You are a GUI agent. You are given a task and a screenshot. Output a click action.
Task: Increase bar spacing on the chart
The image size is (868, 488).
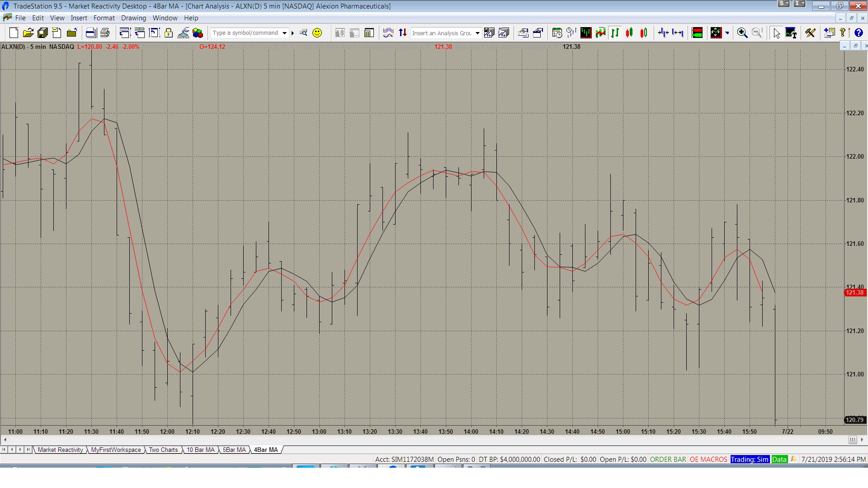678,33
